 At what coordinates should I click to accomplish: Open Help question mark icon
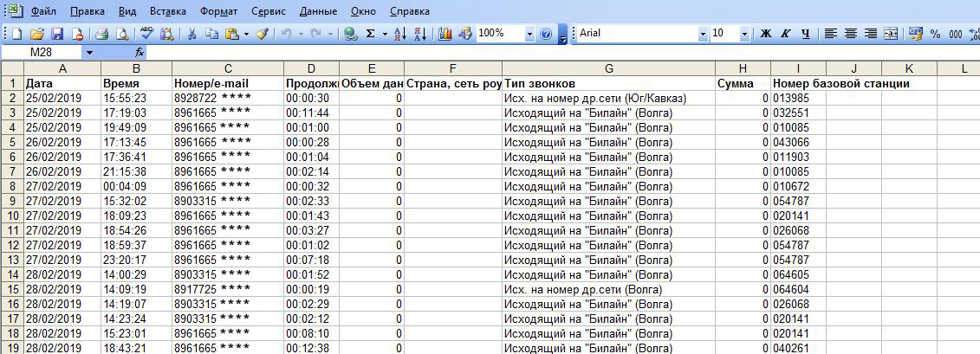[x=546, y=35]
